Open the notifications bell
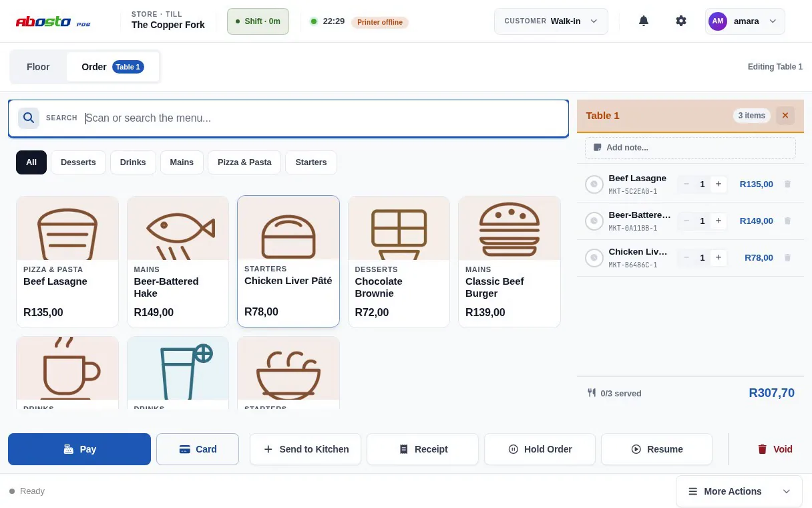The height and width of the screenshot is (508, 812). tap(644, 21)
